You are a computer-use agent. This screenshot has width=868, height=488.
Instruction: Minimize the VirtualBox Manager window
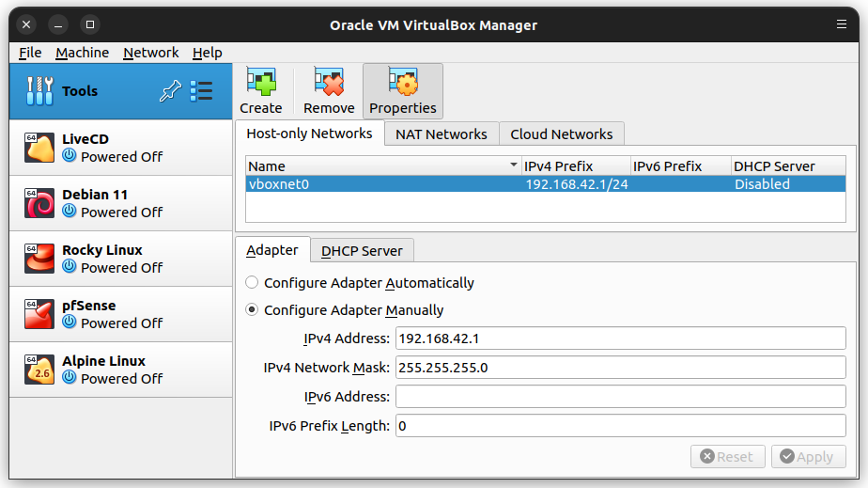tap(58, 24)
